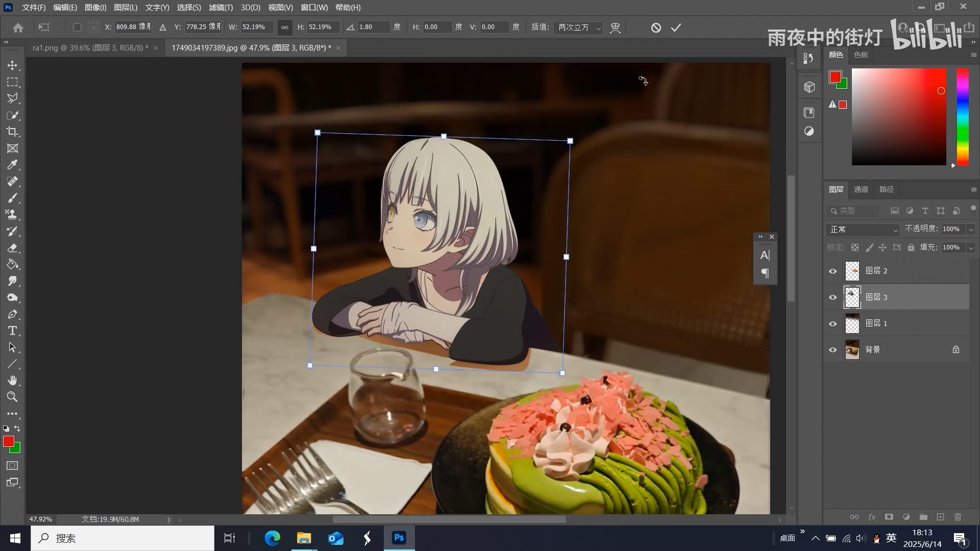Pick a color in the color field
The height and width of the screenshot is (551, 980).
tap(898, 117)
